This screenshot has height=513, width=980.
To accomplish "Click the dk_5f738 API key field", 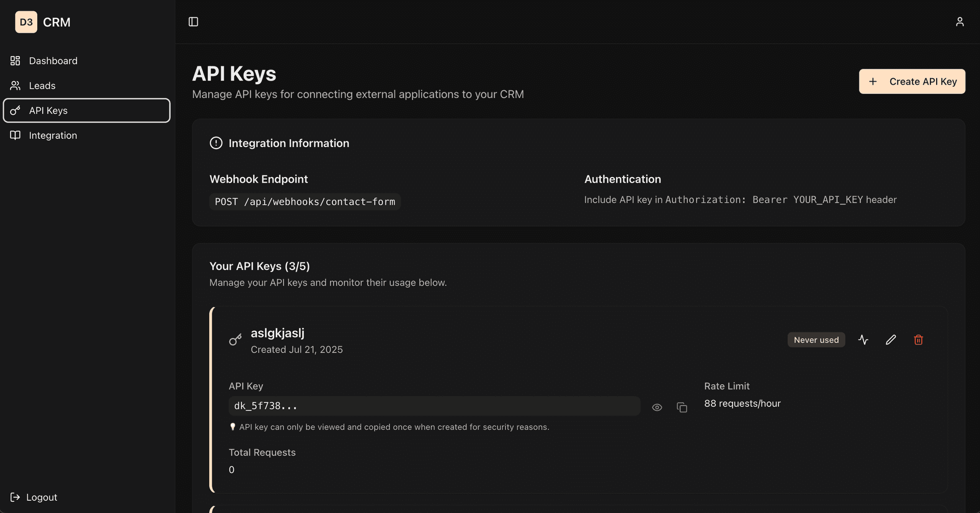I will 434,406.
